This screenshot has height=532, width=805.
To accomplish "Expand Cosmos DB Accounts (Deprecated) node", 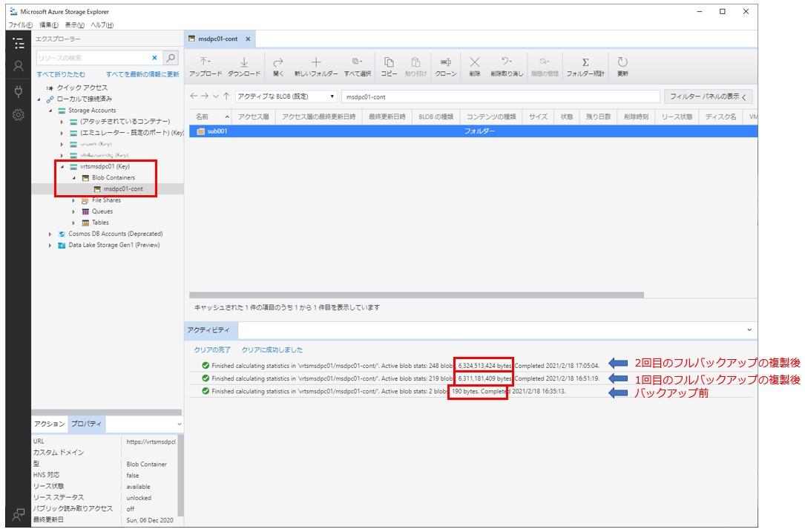I will pos(50,234).
